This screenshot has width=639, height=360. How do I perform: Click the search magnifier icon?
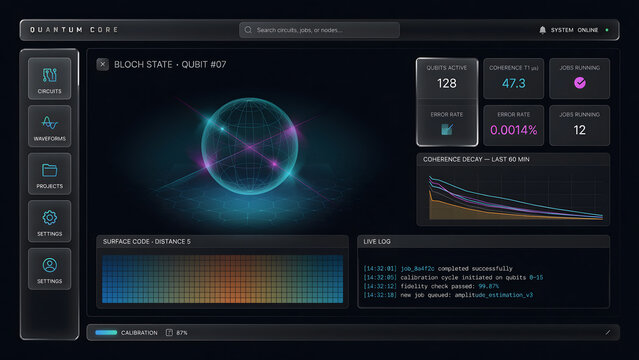[x=248, y=30]
